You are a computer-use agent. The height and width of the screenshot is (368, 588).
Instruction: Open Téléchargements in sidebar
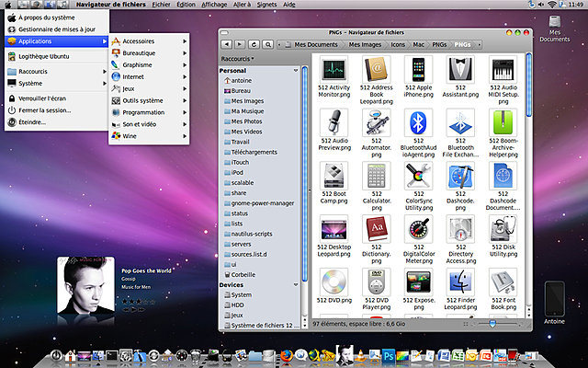click(x=254, y=152)
